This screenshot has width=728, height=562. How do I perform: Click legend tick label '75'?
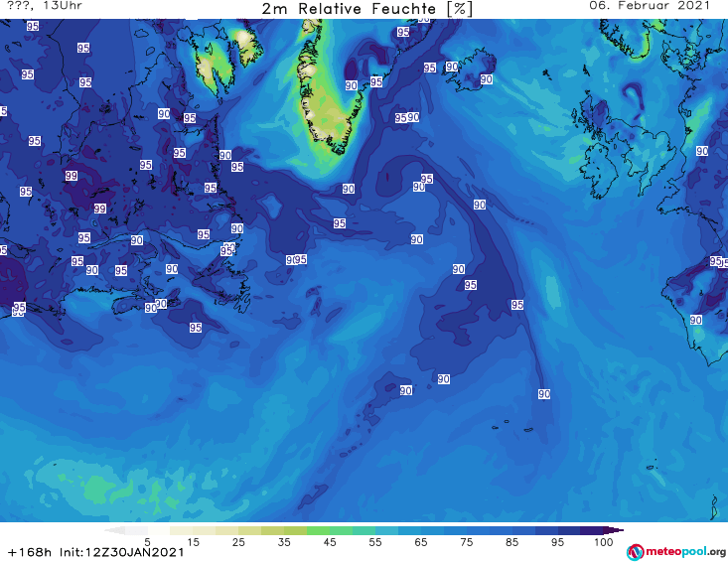(466, 542)
